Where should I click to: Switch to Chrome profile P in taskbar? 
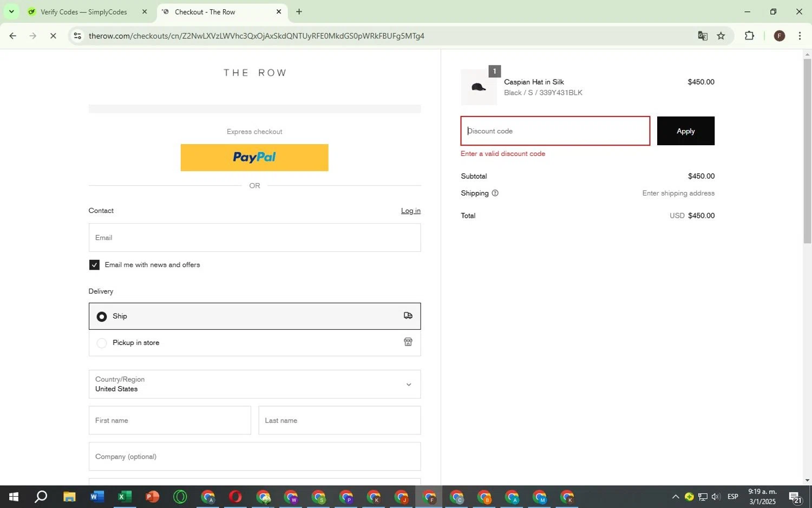tap(346, 497)
